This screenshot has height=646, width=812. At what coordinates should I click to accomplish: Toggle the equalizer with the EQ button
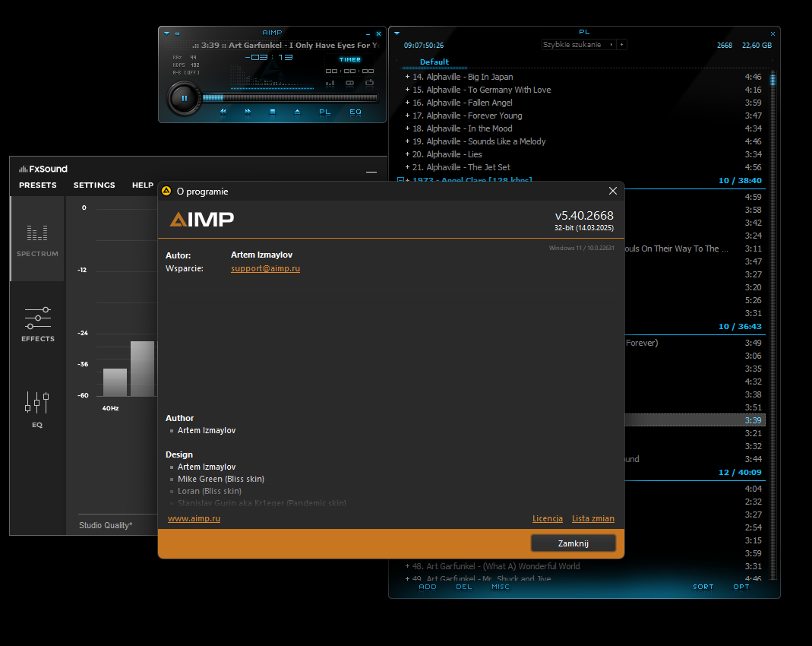point(355,112)
